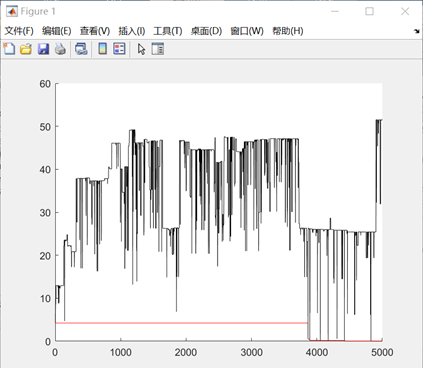
Task: Close the Figure 1 window
Action: [x=405, y=11]
